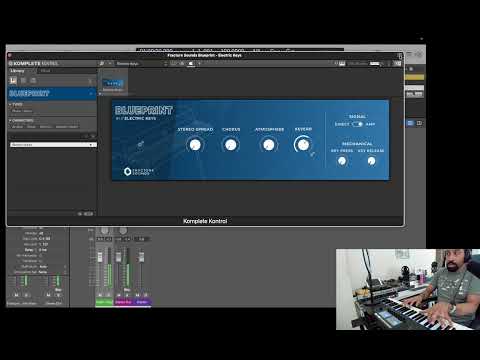
Task: Click the icon at title bar right
Action: (x=400, y=56)
